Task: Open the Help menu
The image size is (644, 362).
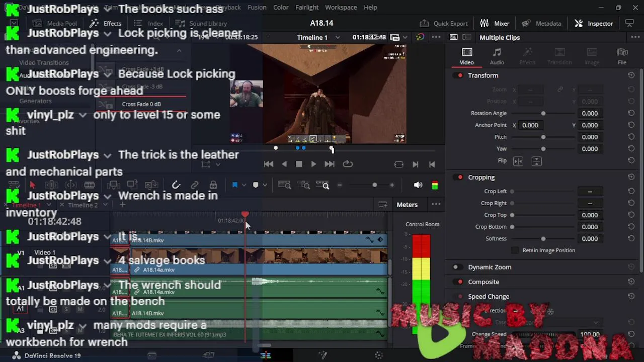Action: 370,8
